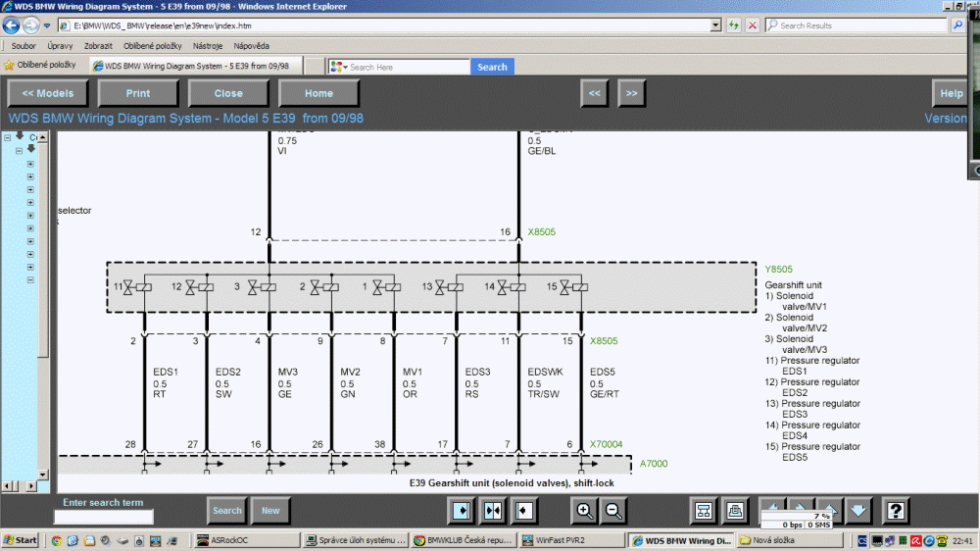
Task: Click the Enter search term input field
Action: [x=104, y=518]
